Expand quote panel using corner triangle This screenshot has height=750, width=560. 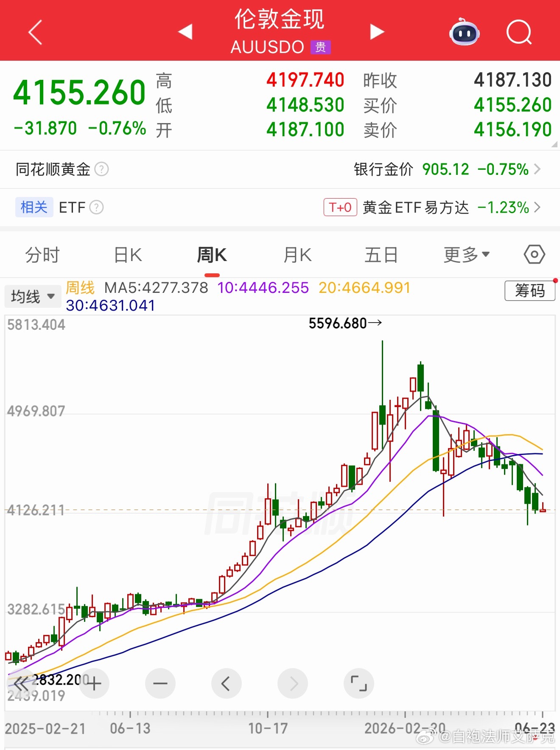point(554,144)
